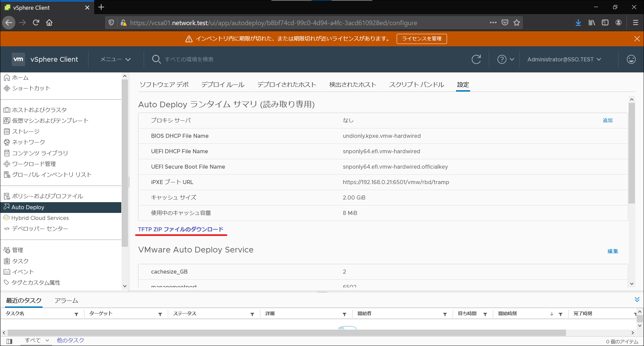Open 管理 in the sidebar
The width and height of the screenshot is (644, 346).
13,250
